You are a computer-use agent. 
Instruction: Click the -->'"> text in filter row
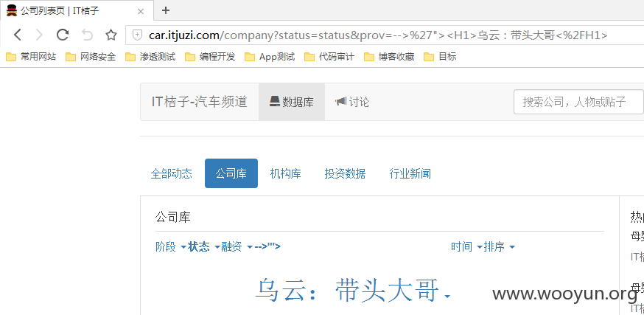pyautogui.click(x=267, y=246)
